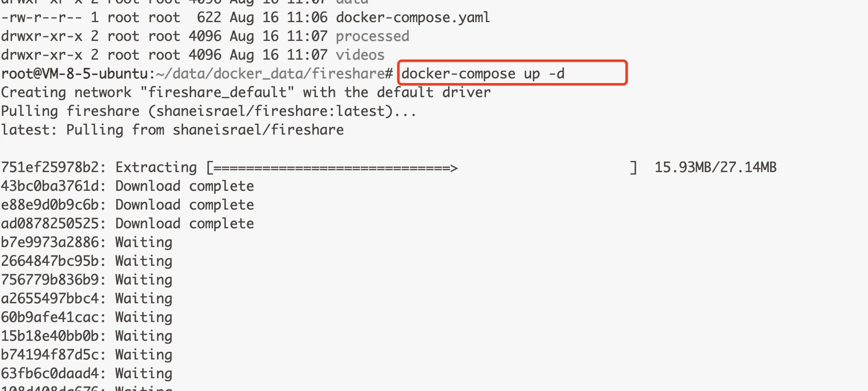The height and width of the screenshot is (391, 868).
Task: Click Waiting status of layer b7e9973a2886
Action: 144,243
